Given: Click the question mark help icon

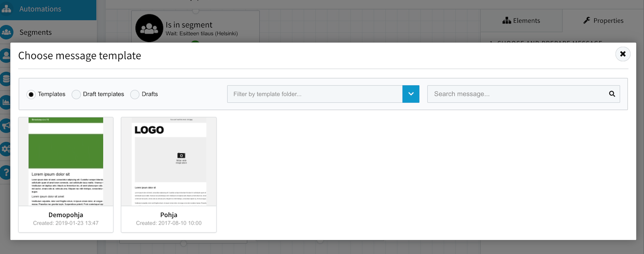Looking at the screenshot, I should tap(6, 172).
